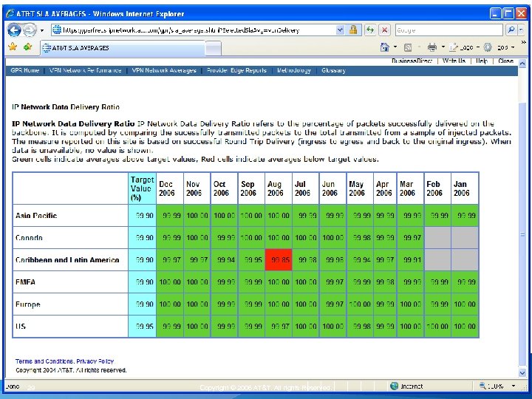The image size is (532, 399).
Task: Click the Privacy Policy link
Action: click(x=95, y=361)
